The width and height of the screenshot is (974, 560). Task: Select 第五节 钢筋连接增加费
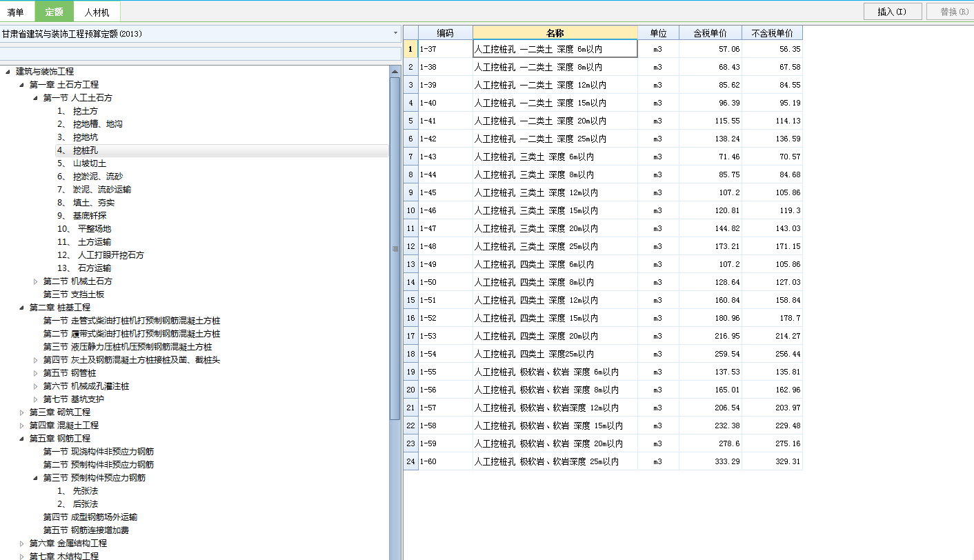(x=86, y=530)
